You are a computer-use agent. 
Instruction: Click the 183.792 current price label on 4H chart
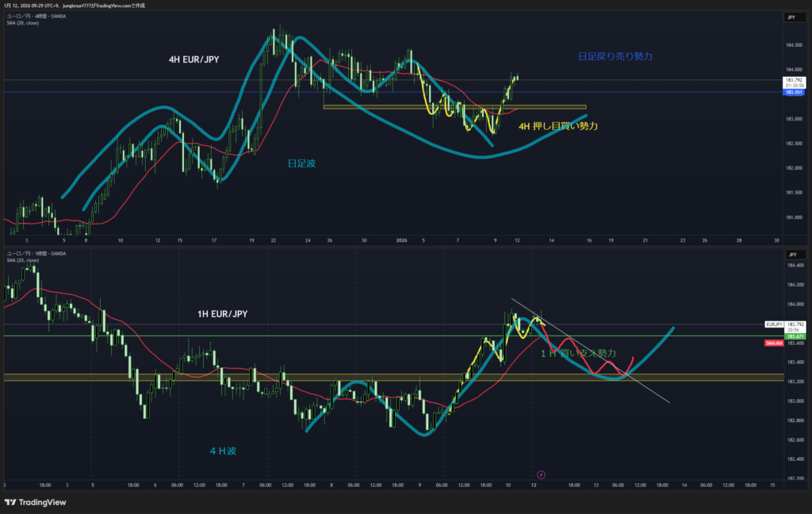coord(793,80)
